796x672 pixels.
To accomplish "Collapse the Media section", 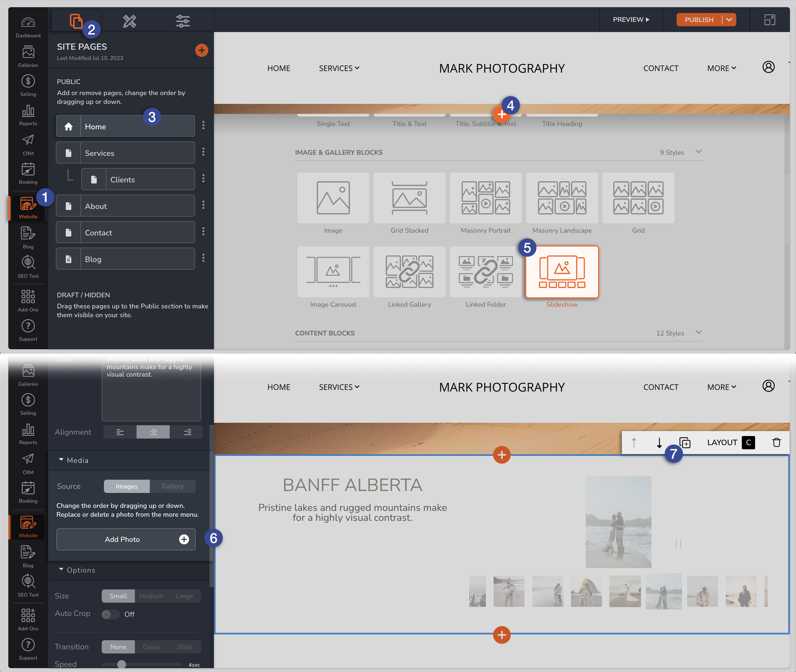I will pos(61,460).
